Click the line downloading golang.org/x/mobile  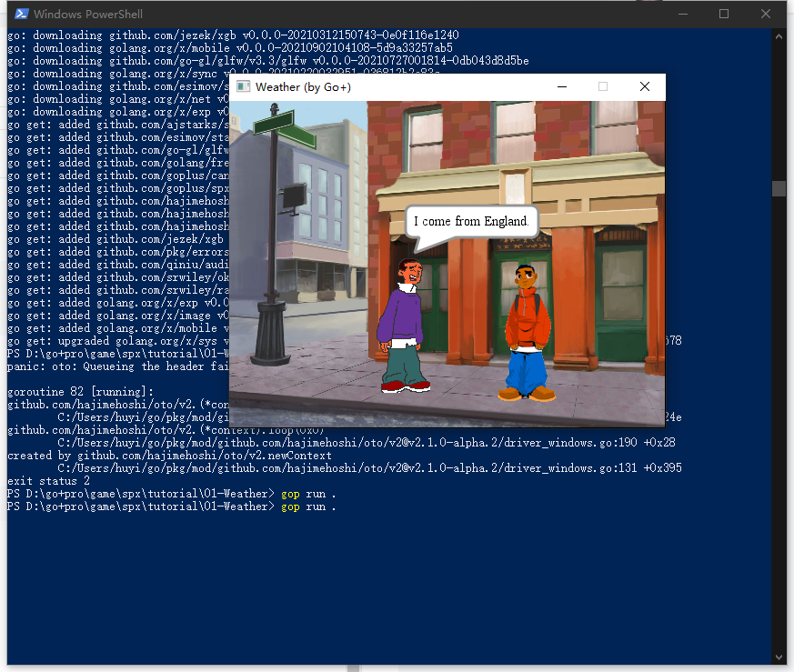230,48
